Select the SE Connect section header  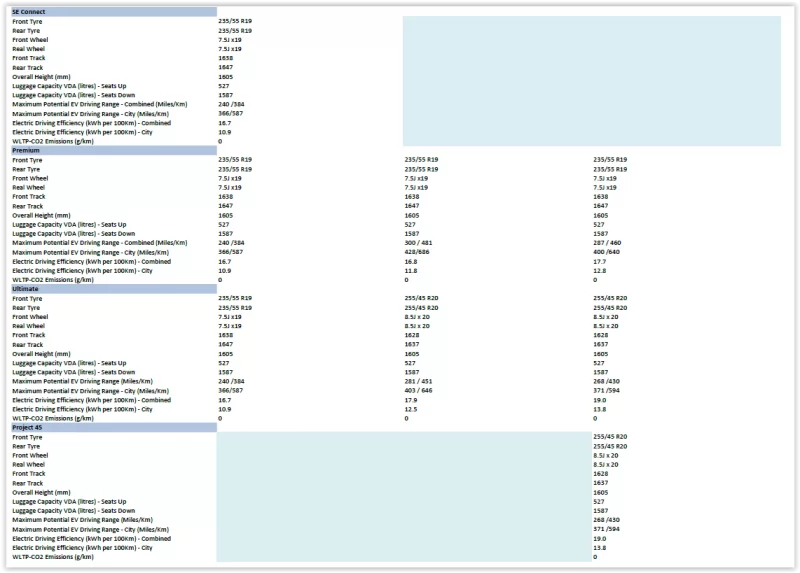[30, 12]
